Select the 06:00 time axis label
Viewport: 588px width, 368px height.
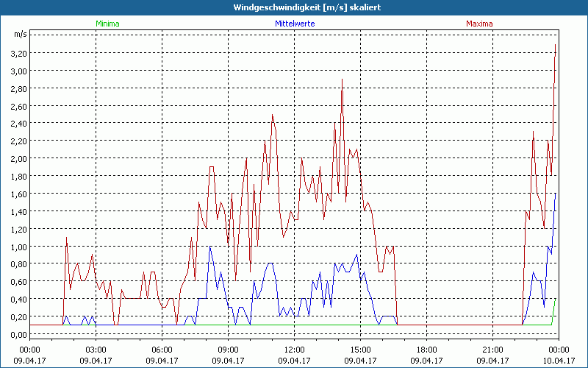point(162,350)
